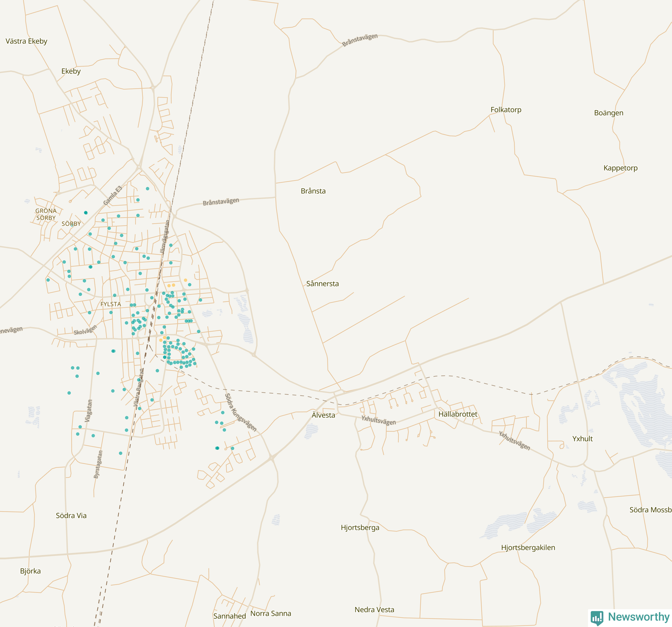Click the Newsworthy brand text
Image resolution: width=672 pixels, height=627 pixels.
click(639, 616)
